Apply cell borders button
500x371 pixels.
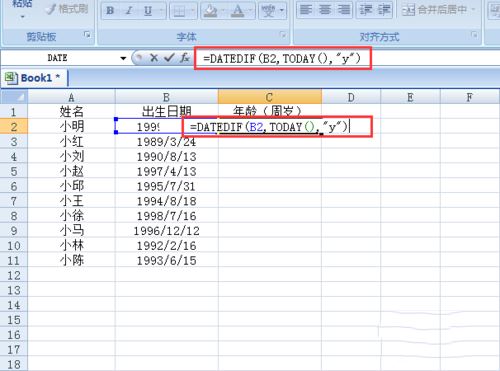coord(179,11)
